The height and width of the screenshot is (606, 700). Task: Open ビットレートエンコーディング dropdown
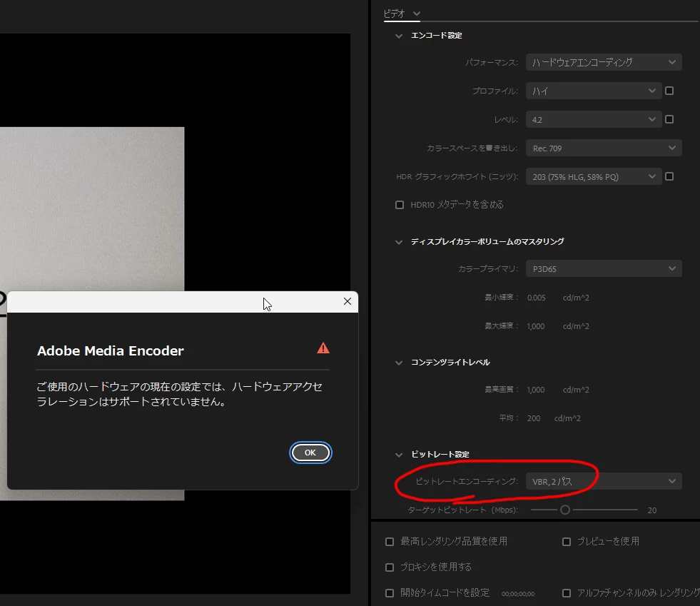pyautogui.click(x=604, y=481)
